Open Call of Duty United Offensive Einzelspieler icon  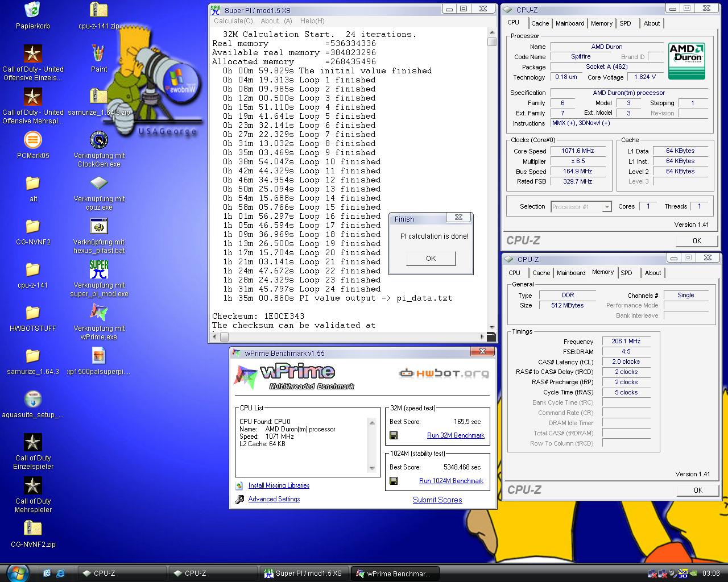[32, 53]
